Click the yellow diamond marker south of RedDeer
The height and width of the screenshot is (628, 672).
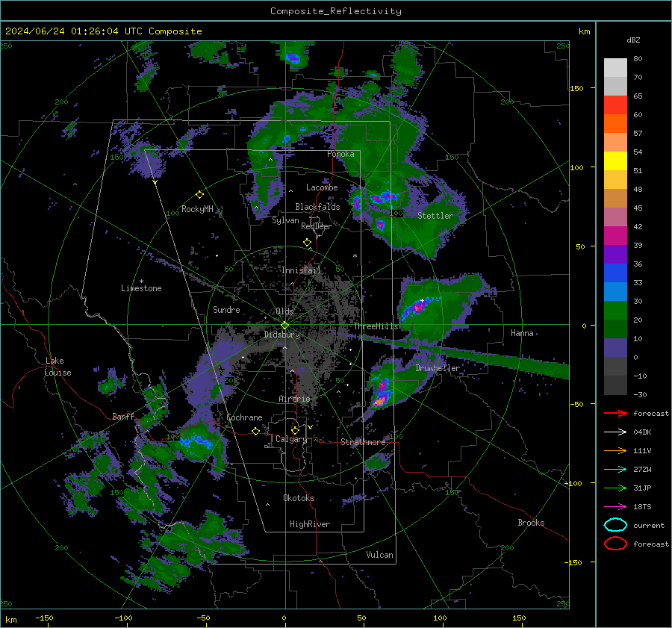(308, 243)
